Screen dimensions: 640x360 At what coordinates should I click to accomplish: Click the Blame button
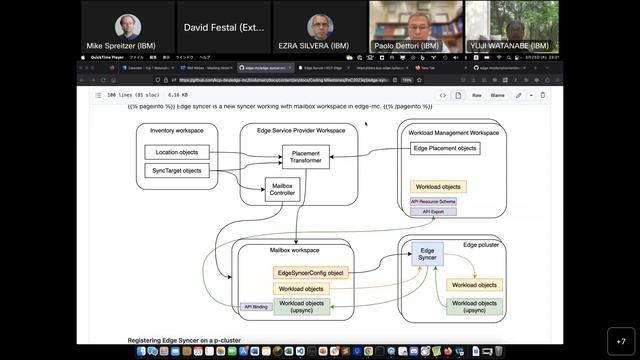click(x=498, y=95)
